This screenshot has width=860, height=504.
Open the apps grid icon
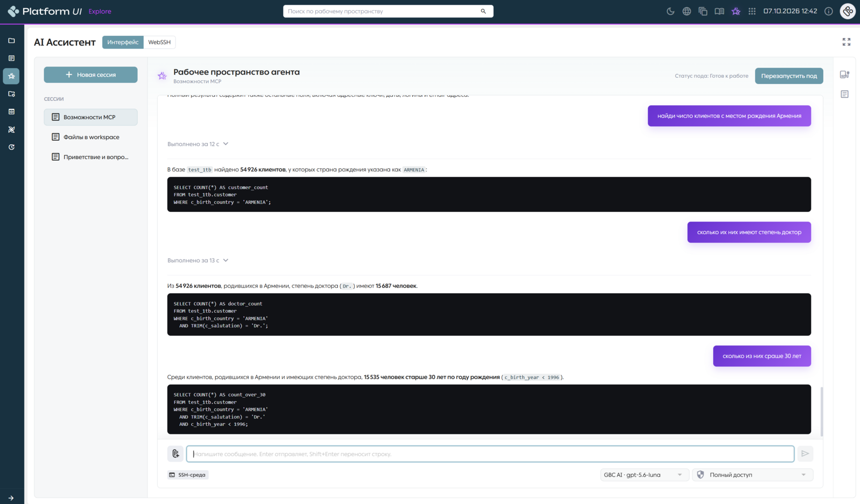point(752,11)
